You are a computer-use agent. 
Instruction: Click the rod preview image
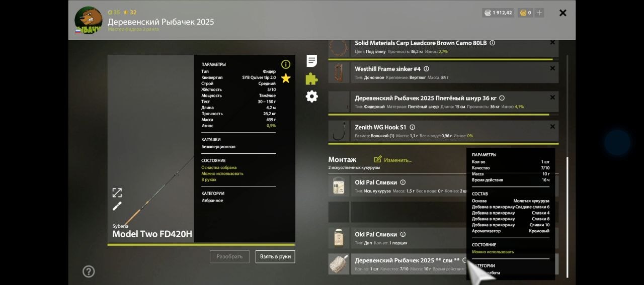(150, 149)
